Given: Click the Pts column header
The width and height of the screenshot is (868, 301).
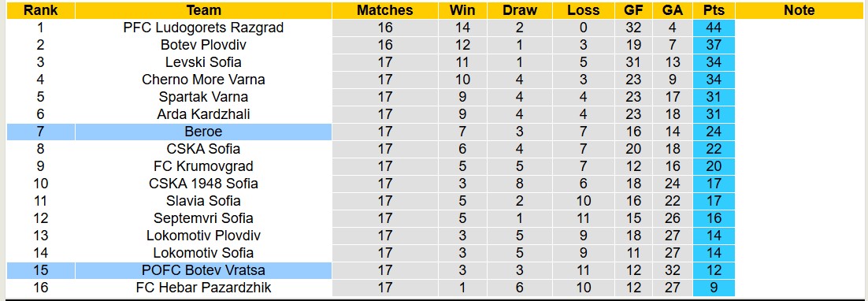Looking at the screenshot, I should (714, 10).
